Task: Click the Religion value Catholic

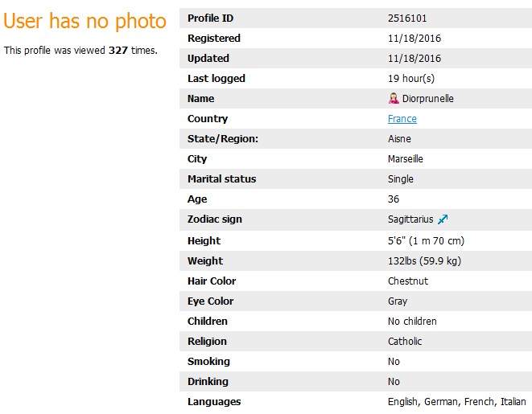Action: coord(405,341)
